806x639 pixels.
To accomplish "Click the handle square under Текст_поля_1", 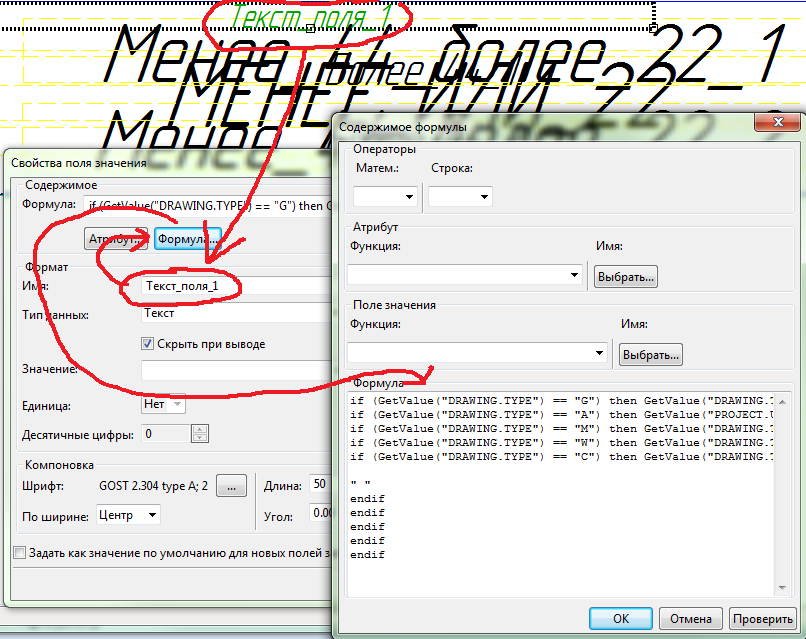I will tap(310, 29).
